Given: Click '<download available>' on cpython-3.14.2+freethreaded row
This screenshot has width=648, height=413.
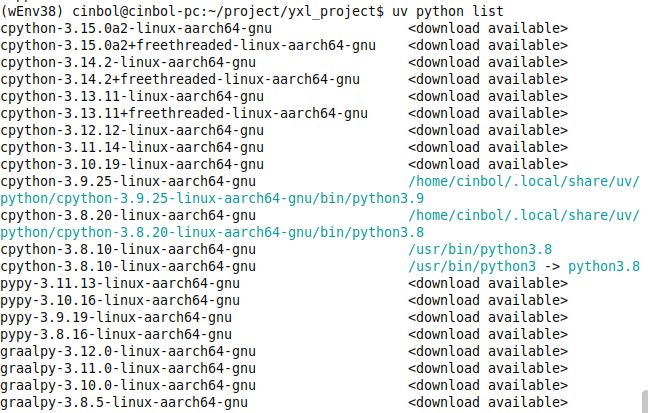Looking at the screenshot, I should coord(488,79).
